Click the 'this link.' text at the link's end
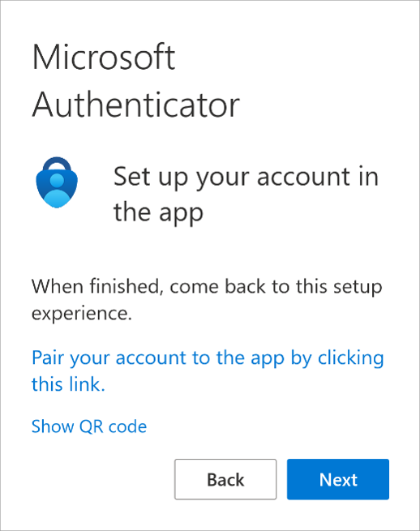 point(68,384)
